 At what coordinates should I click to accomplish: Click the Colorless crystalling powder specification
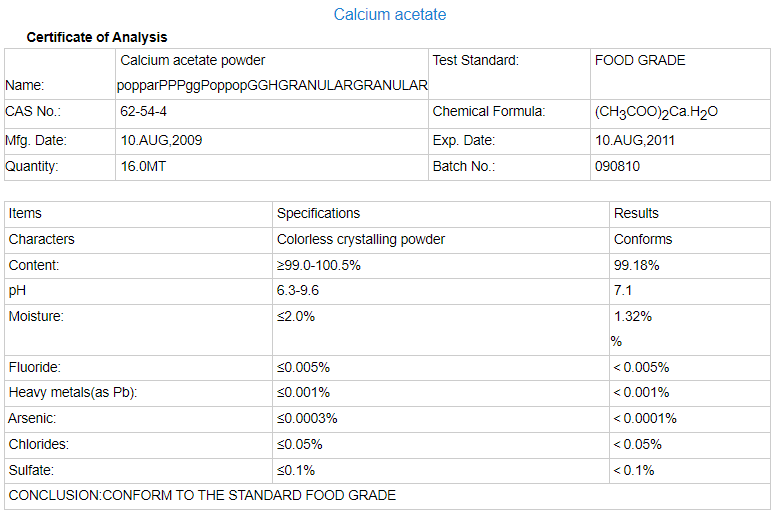click(360, 239)
